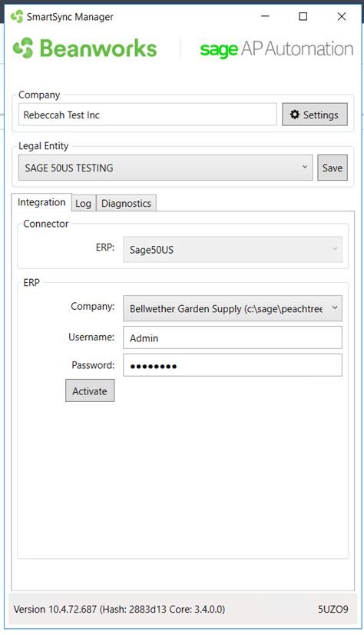Click the Sage AP Automation logo
364x635 pixels.
tap(276, 49)
